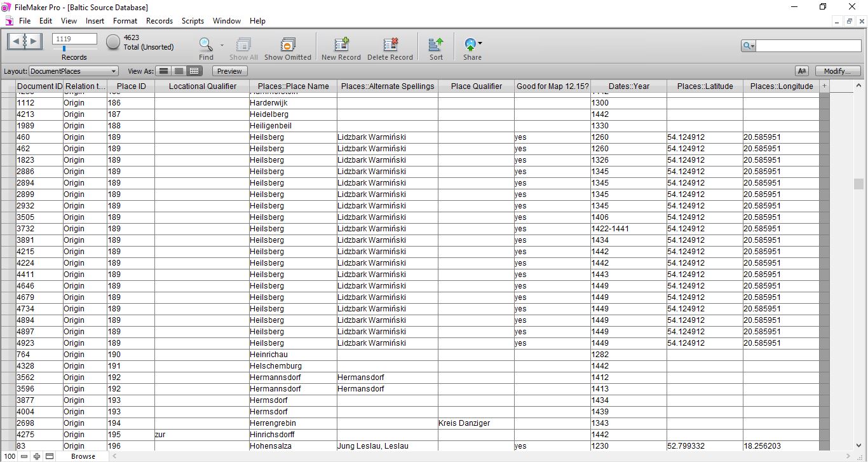Click the Show Omitted icon
The image size is (868, 462).
pyautogui.click(x=288, y=44)
